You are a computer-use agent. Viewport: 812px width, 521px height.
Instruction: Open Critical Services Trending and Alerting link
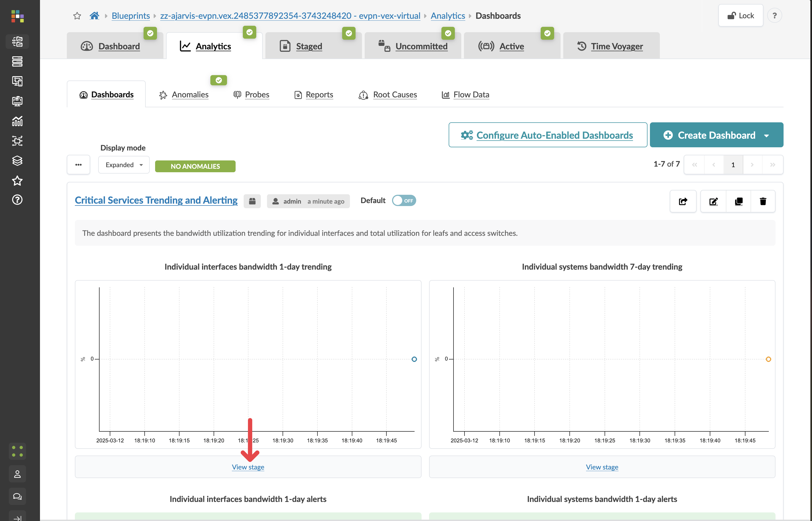coord(156,200)
